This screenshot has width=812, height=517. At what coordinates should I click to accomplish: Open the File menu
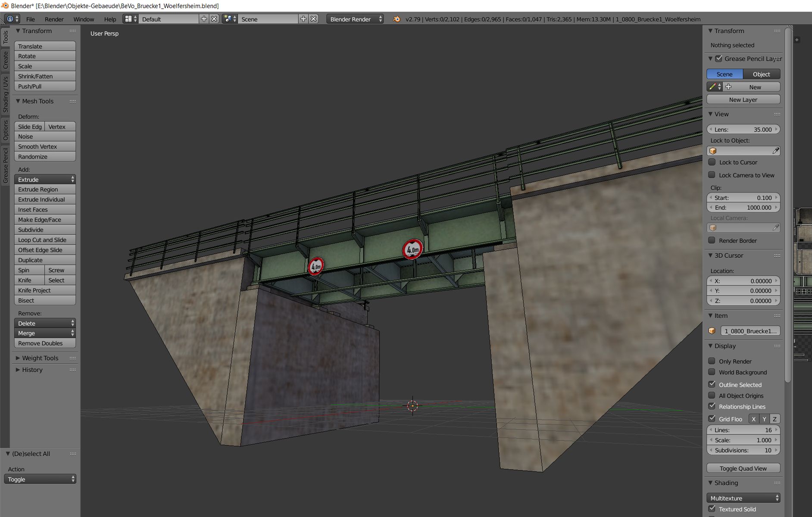click(30, 19)
